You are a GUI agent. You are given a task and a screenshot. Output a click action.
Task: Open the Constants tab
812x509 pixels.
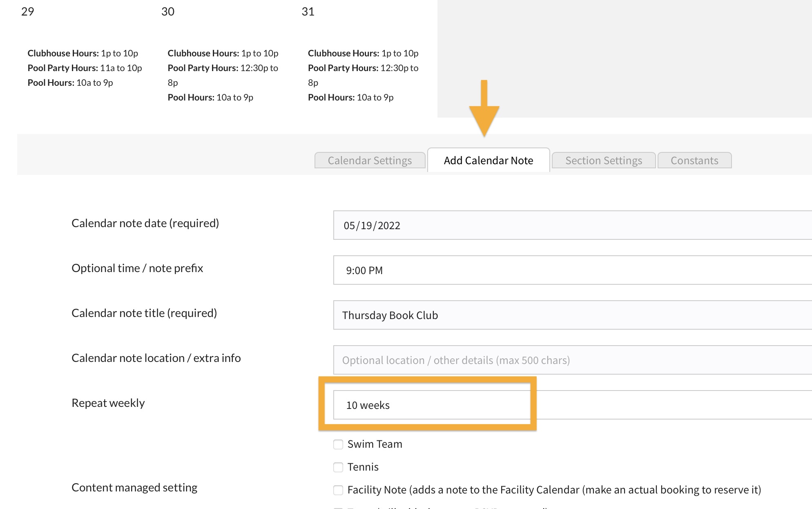694,161
